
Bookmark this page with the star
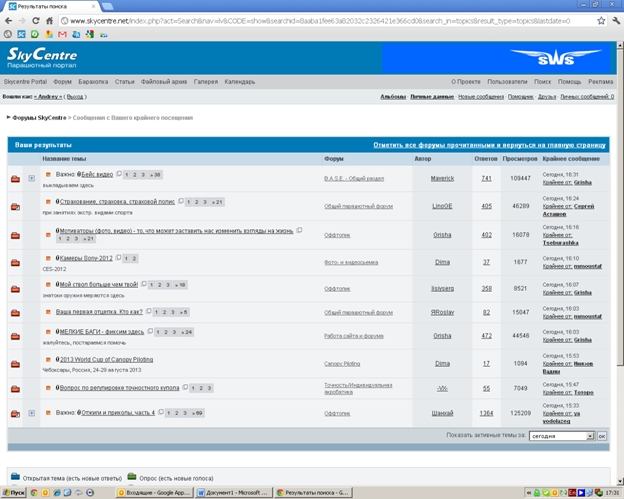click(601, 21)
